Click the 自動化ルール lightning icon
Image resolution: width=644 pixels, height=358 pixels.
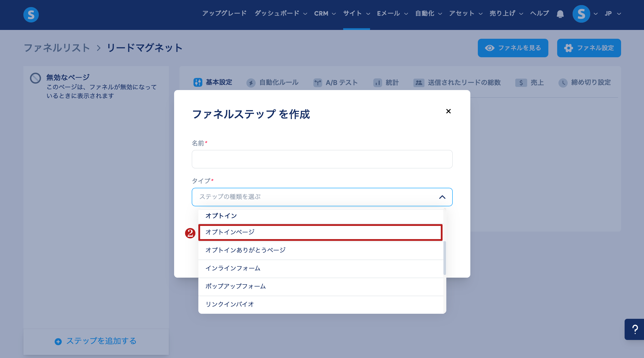(251, 83)
